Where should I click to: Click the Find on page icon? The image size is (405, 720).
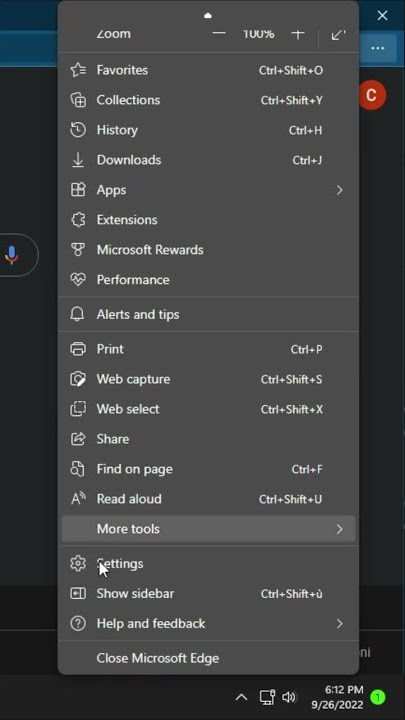coord(78,469)
